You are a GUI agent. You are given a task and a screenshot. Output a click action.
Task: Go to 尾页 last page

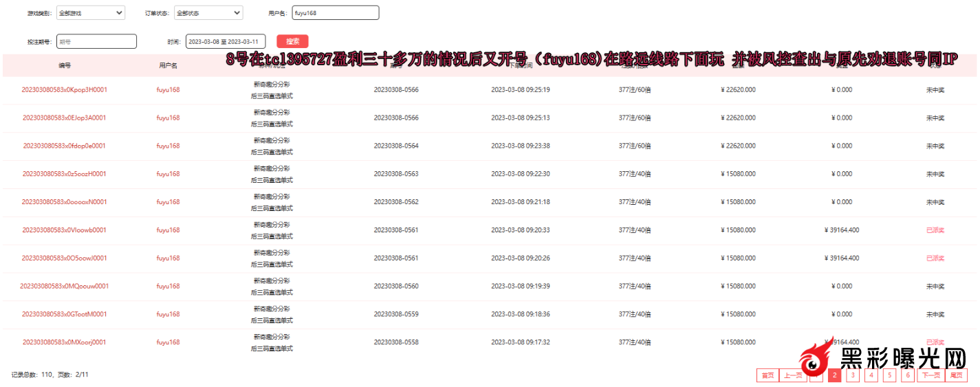tap(957, 375)
